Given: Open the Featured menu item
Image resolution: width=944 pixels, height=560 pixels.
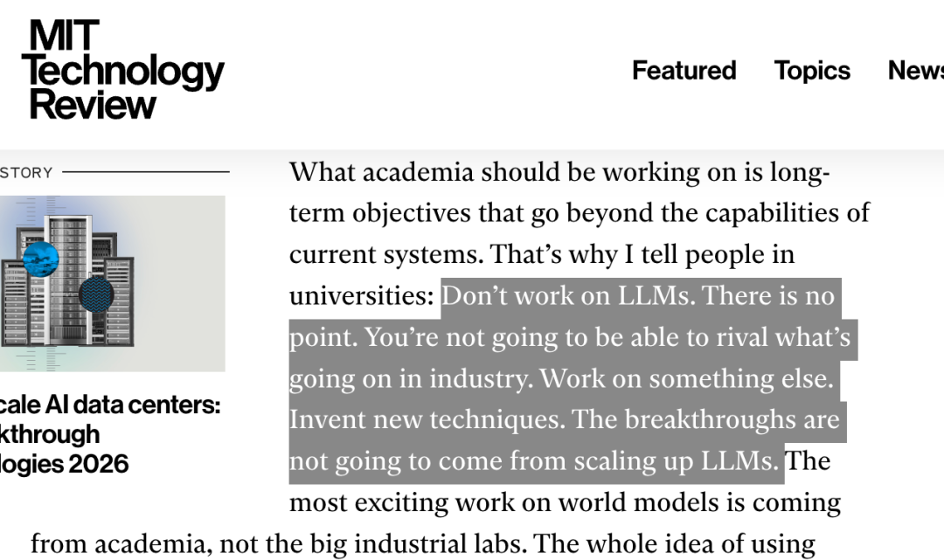Looking at the screenshot, I should (684, 71).
